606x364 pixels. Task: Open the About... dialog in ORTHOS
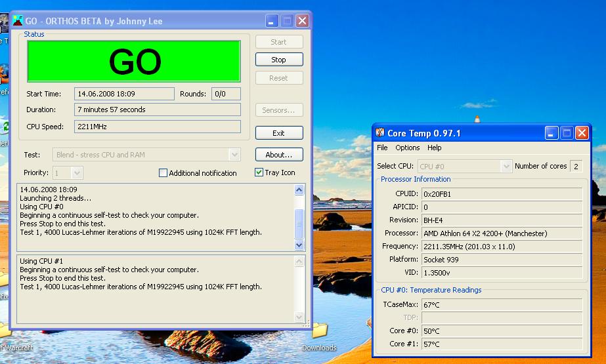point(279,154)
